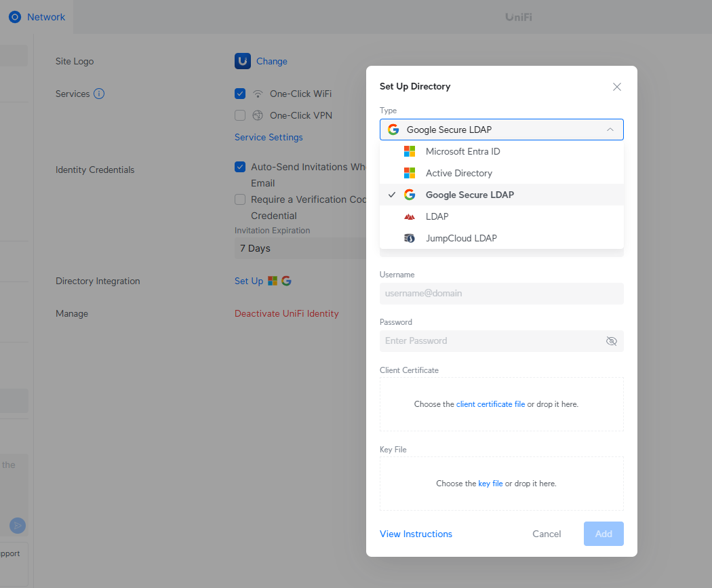Open the View Instructions link
The height and width of the screenshot is (588, 712).
pos(416,534)
